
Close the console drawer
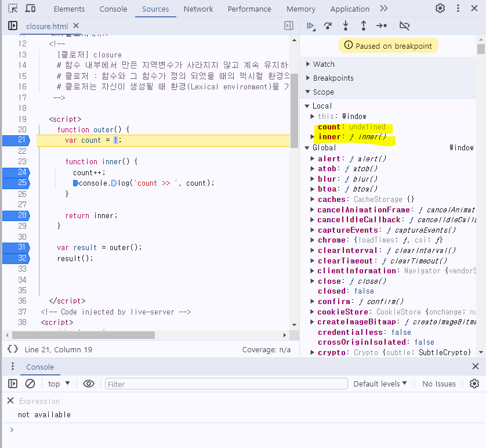[x=475, y=366]
